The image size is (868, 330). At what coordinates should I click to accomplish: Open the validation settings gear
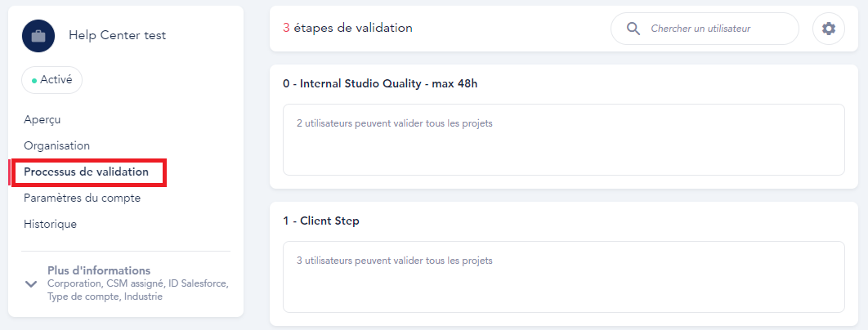pyautogui.click(x=829, y=29)
